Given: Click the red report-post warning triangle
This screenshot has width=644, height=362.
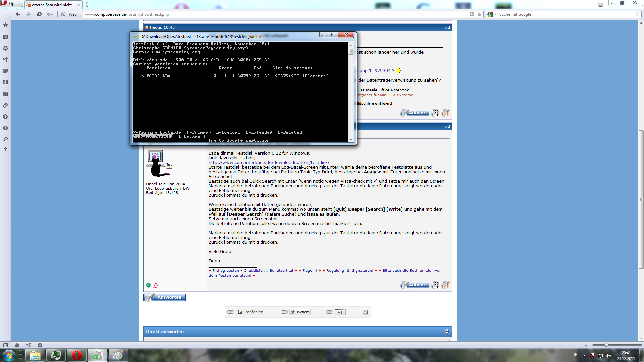Looking at the screenshot, I should click(156, 285).
